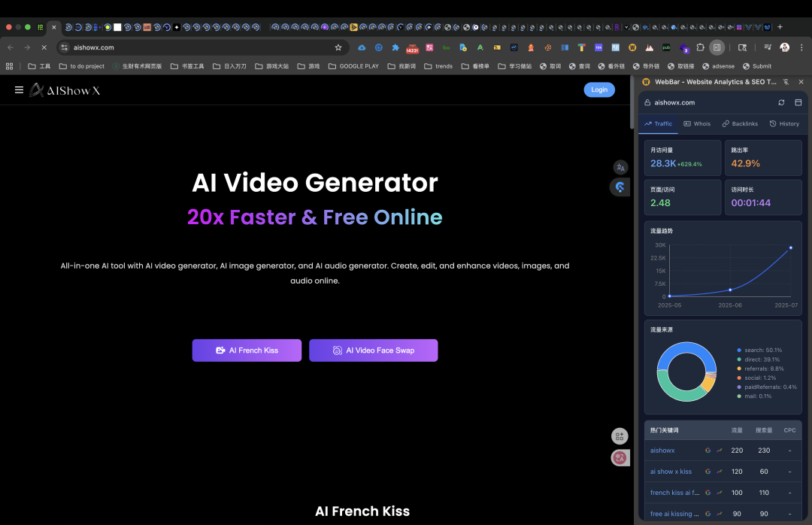Click the translate floating icon on page
Screen dimensions: 812x525
tap(620, 168)
